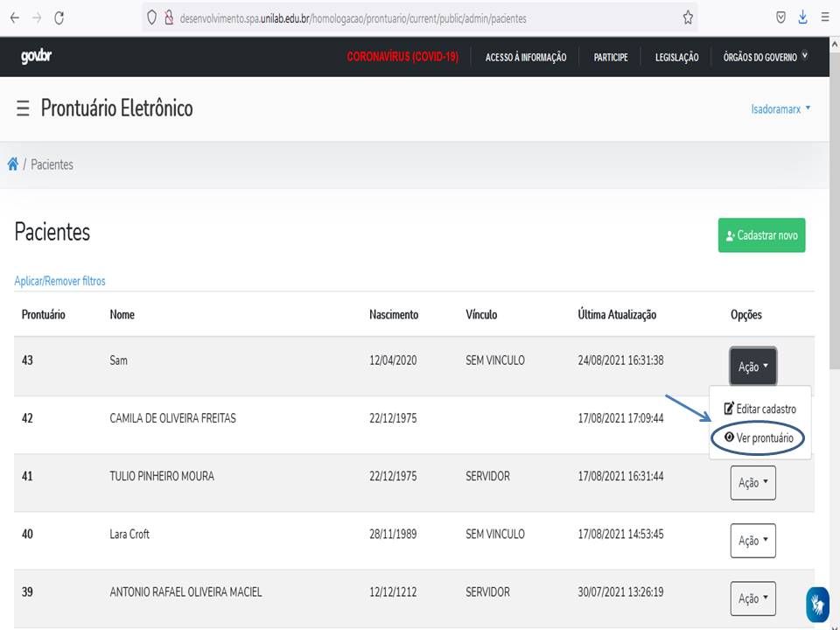
Task: Open the browser downloads arrow icon
Action: [802, 17]
